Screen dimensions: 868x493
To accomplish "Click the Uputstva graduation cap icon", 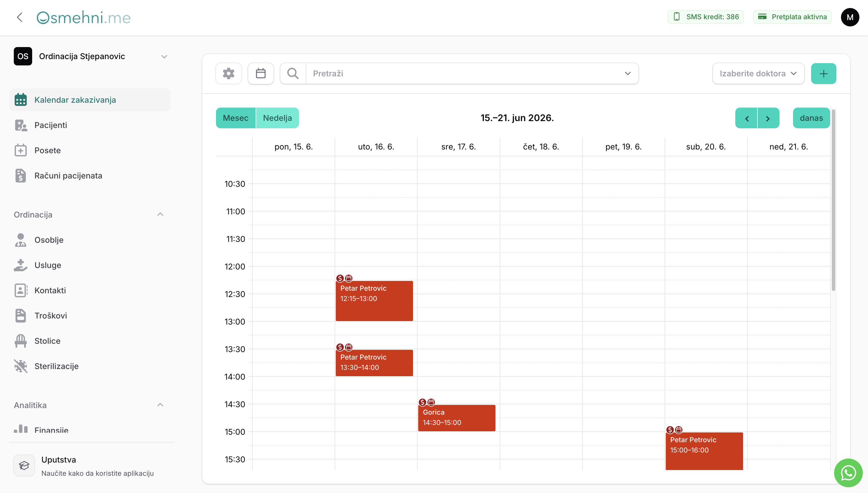I will coord(24,465).
